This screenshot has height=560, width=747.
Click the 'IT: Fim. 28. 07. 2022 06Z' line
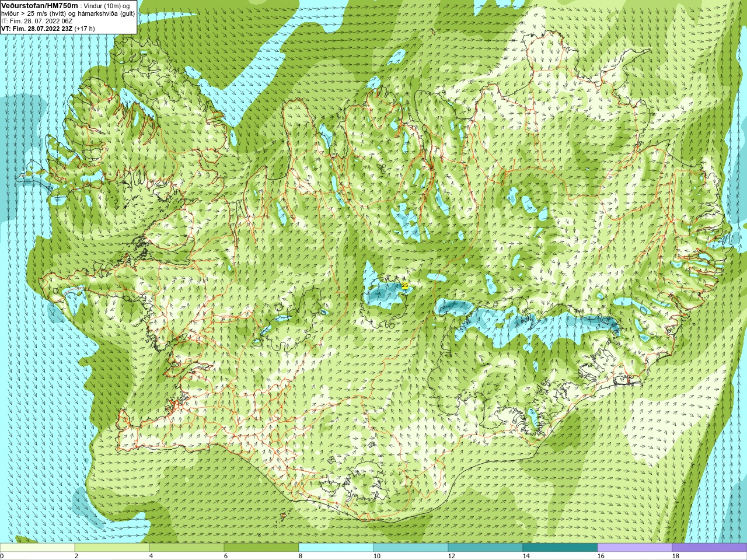[37, 21]
